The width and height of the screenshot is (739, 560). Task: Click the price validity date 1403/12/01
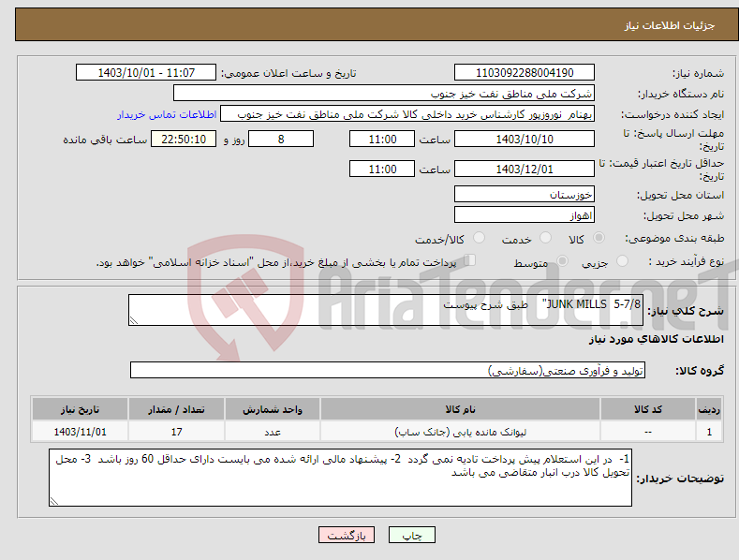(x=525, y=169)
